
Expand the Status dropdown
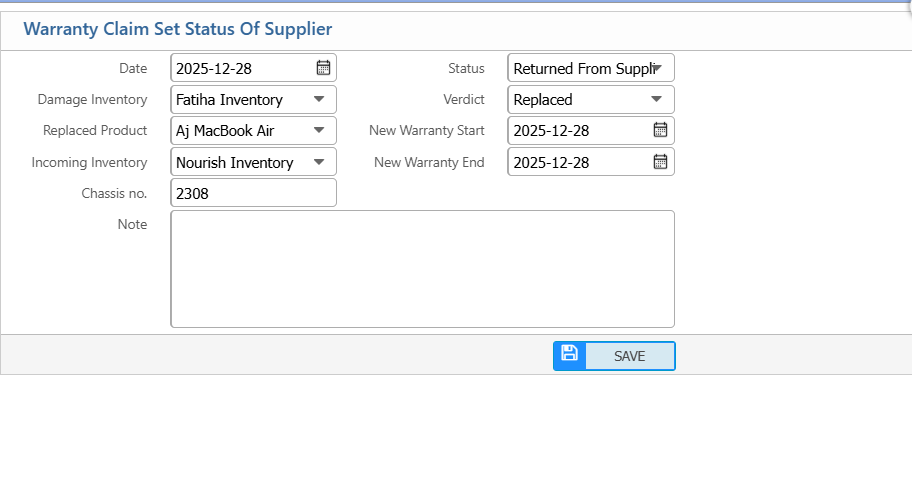tap(657, 68)
